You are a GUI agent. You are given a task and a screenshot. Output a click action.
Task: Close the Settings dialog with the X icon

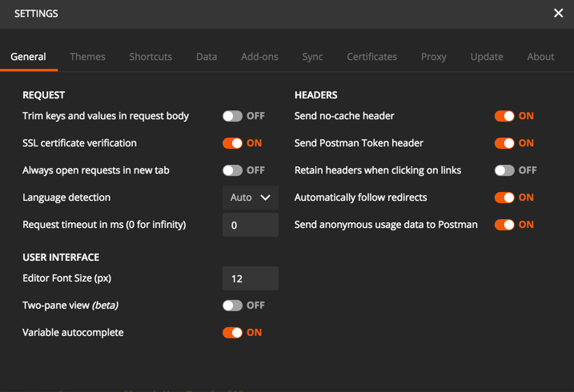tap(558, 13)
